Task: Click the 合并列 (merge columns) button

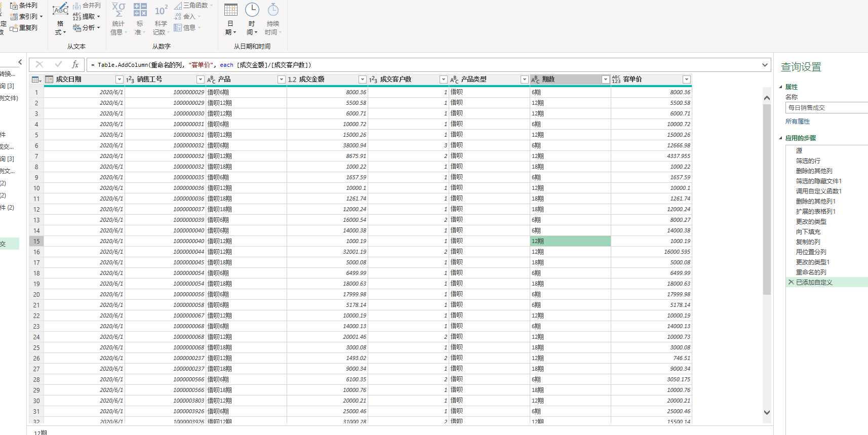Action: [87, 6]
